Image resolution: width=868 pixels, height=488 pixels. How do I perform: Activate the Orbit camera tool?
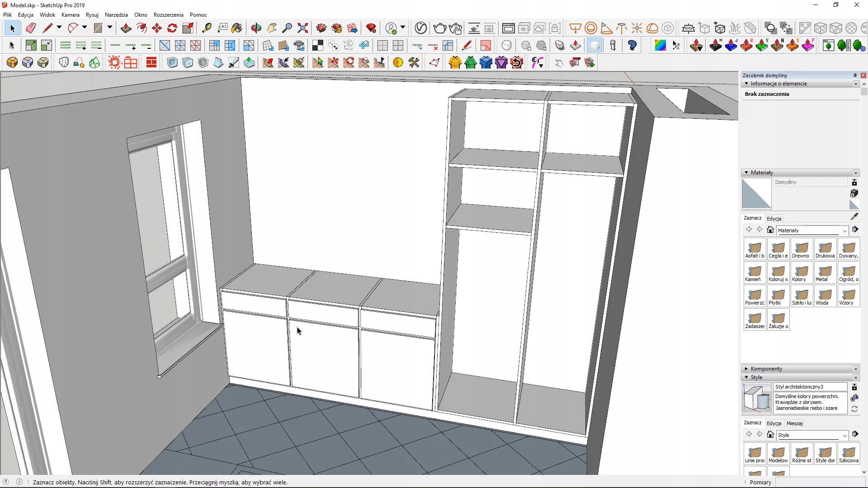[x=256, y=28]
